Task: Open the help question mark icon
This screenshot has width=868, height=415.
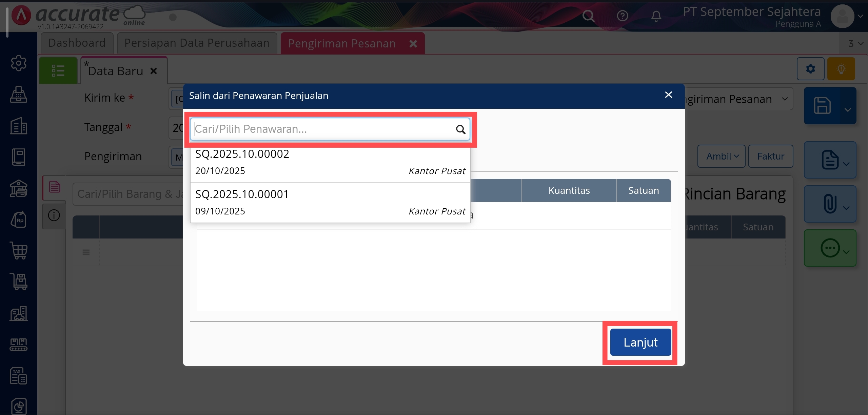Action: (623, 16)
